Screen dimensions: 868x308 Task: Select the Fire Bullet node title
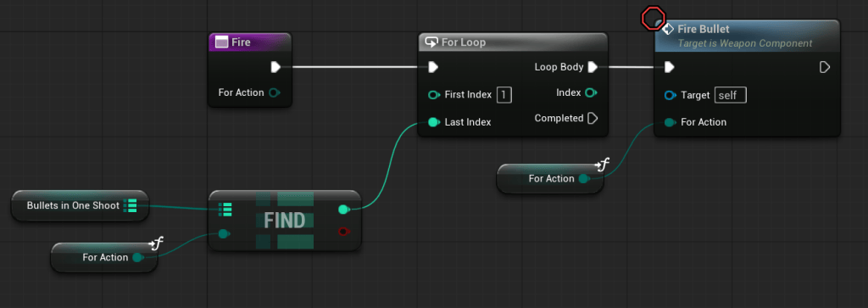point(703,29)
